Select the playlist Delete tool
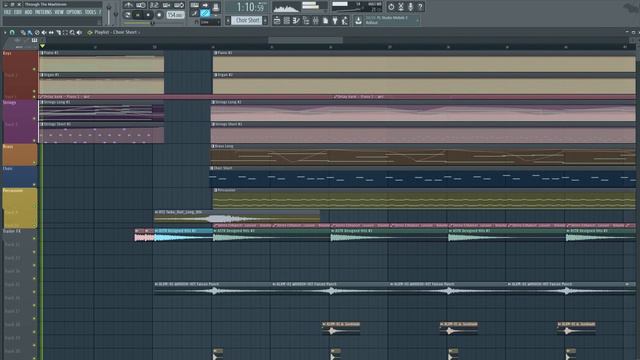Screen dimensions: 640x360 point(37,32)
